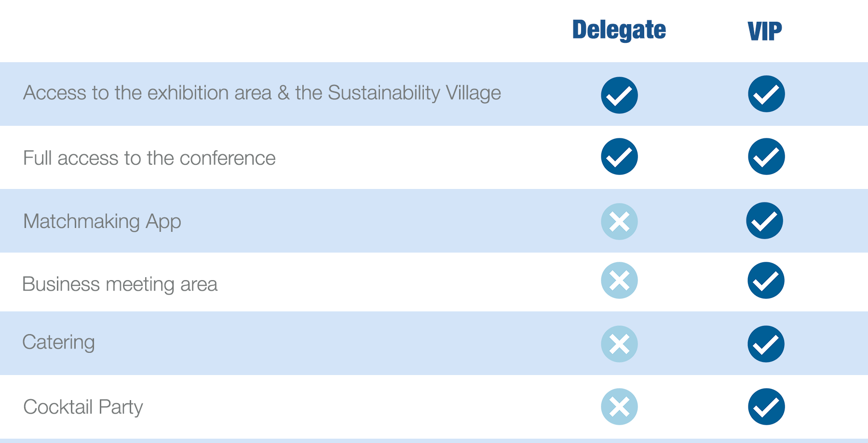Screen dimensions: 868x443
Task: Click the exhibition area & Sustainability Village text
Action: click(x=262, y=93)
